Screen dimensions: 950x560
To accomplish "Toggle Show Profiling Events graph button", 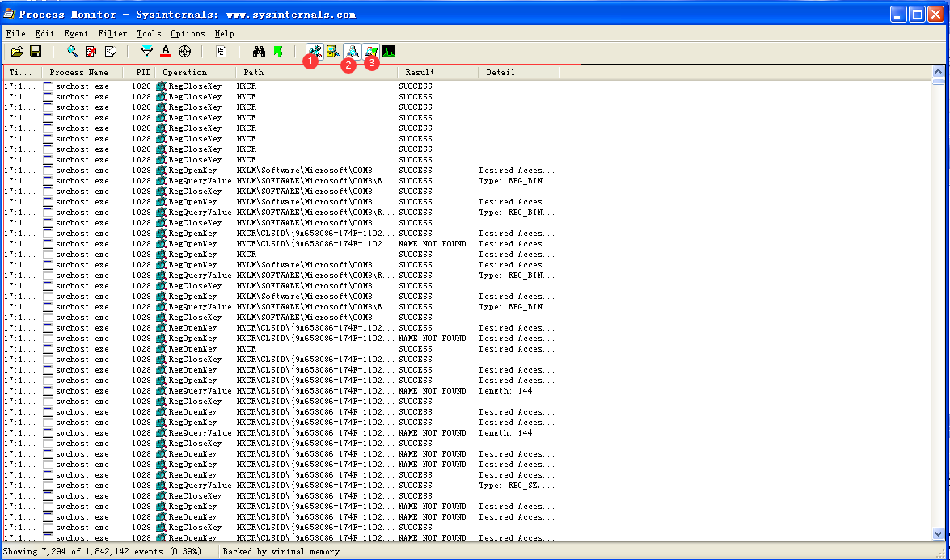I will (389, 52).
